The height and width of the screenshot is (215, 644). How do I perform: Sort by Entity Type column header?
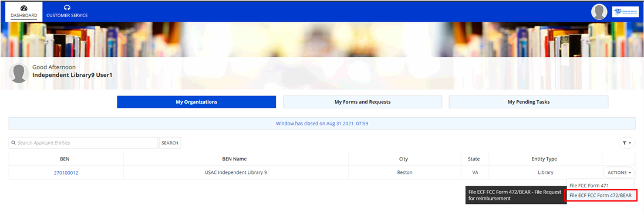click(x=545, y=159)
